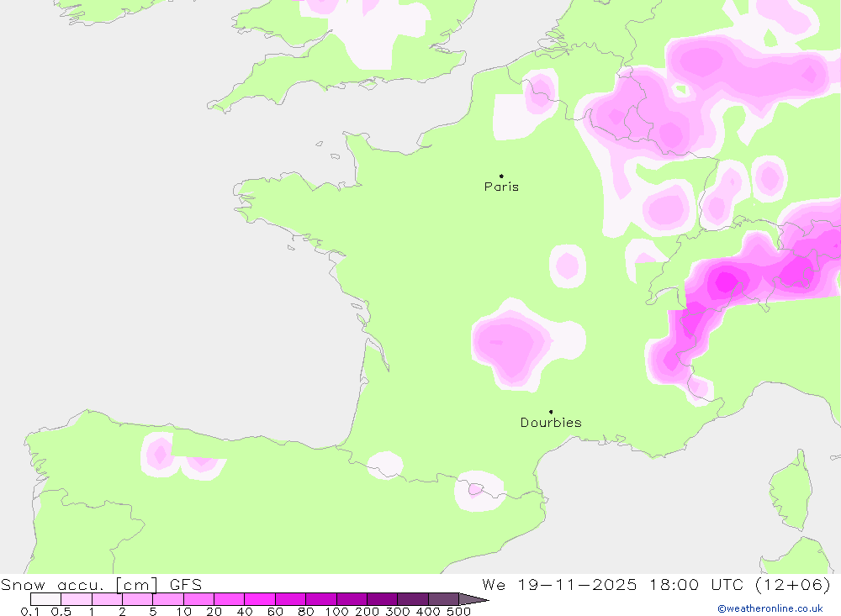Click the 'Snow accu. [cm] GFS' title
The width and height of the screenshot is (841, 616).
click(102, 584)
